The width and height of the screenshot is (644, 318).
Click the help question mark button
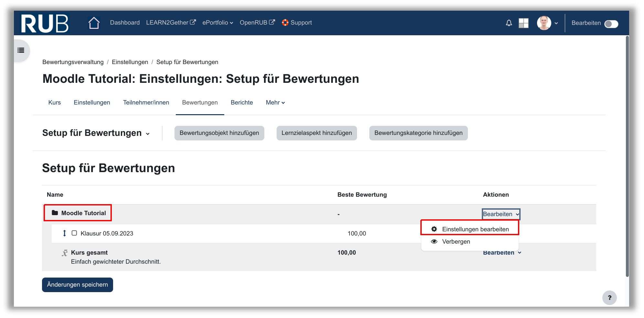[609, 298]
